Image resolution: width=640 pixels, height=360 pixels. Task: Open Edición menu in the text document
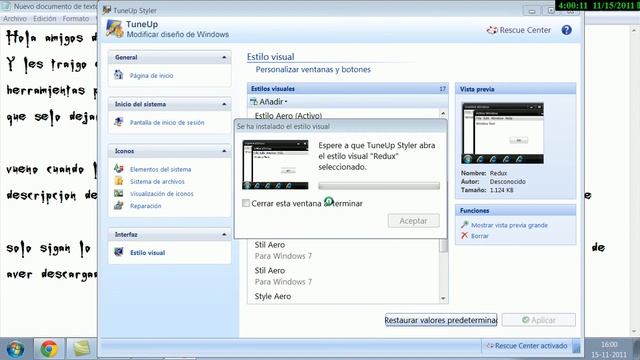click(x=44, y=19)
